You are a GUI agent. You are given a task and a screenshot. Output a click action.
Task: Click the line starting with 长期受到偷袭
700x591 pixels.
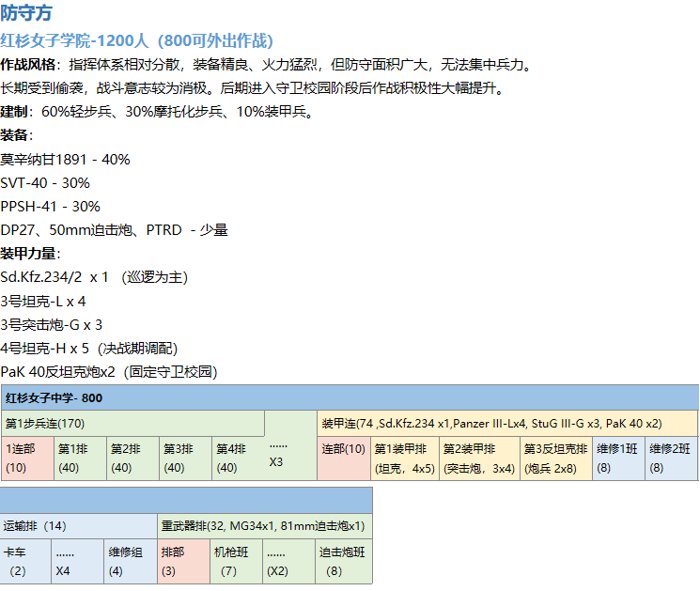coord(253,88)
